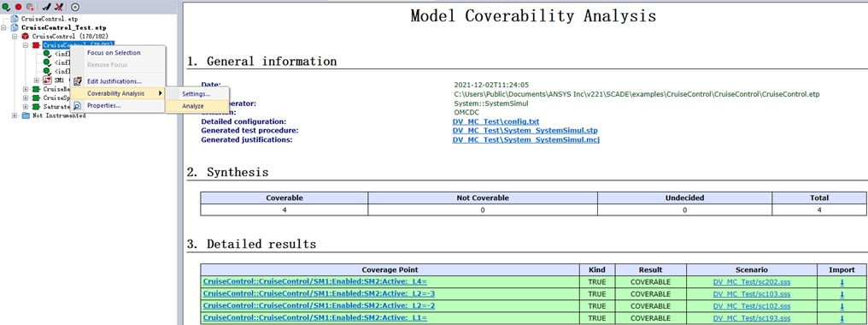Open the DV_MC_Test/sc102.sss scenario link
Viewport: 868px width, 325px height.
752,306
